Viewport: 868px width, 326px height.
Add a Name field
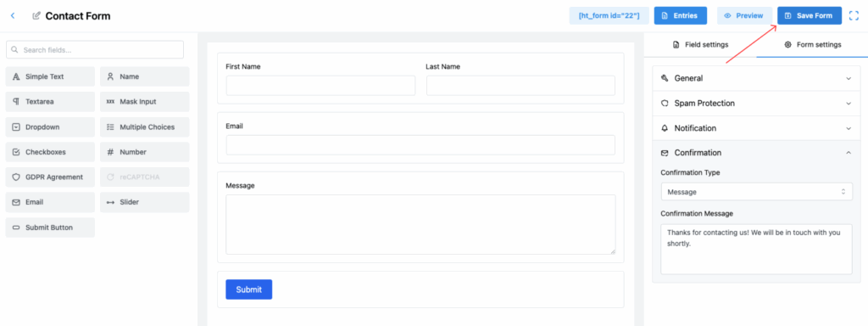pos(144,76)
